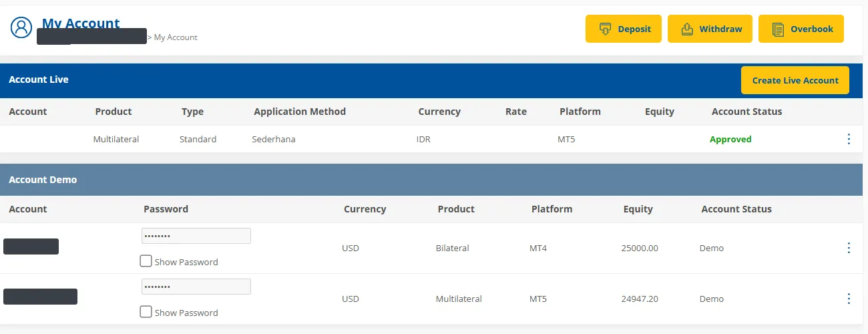Click the Equity column header in demo table

click(x=638, y=209)
